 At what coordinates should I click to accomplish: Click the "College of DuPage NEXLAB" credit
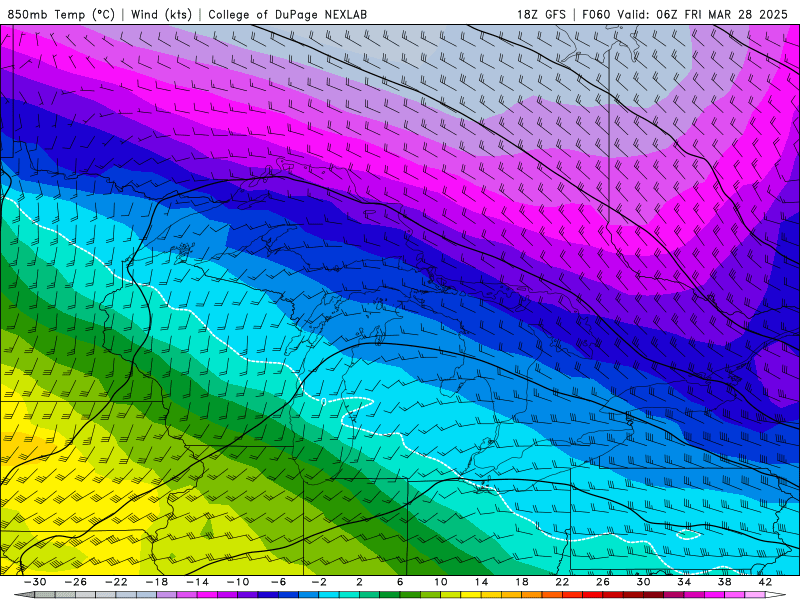pyautogui.click(x=287, y=14)
